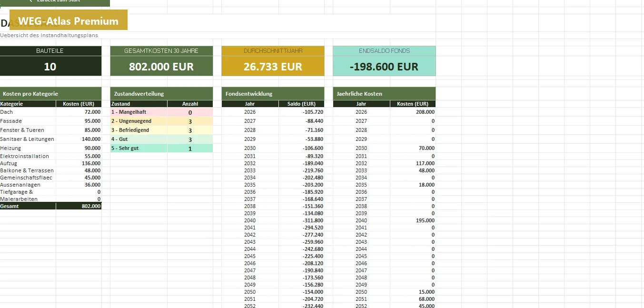Select the 2051 yearly cost "68.000"
644x308 pixels.
(426, 299)
